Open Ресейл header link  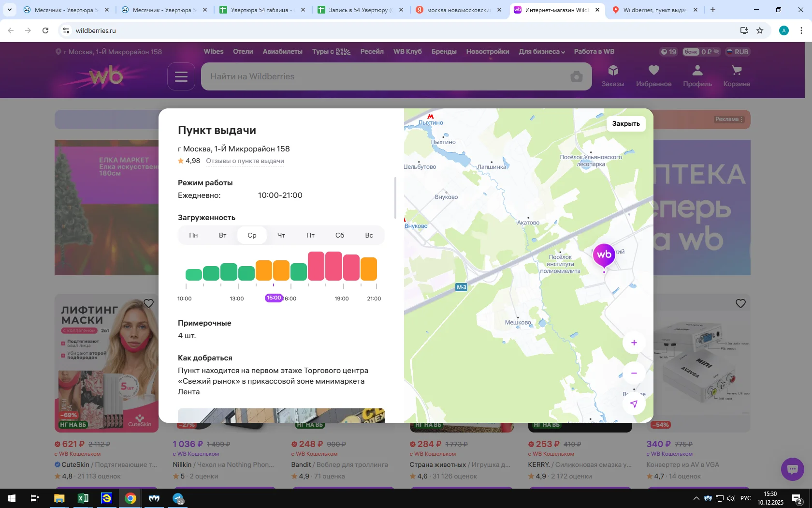(x=372, y=51)
